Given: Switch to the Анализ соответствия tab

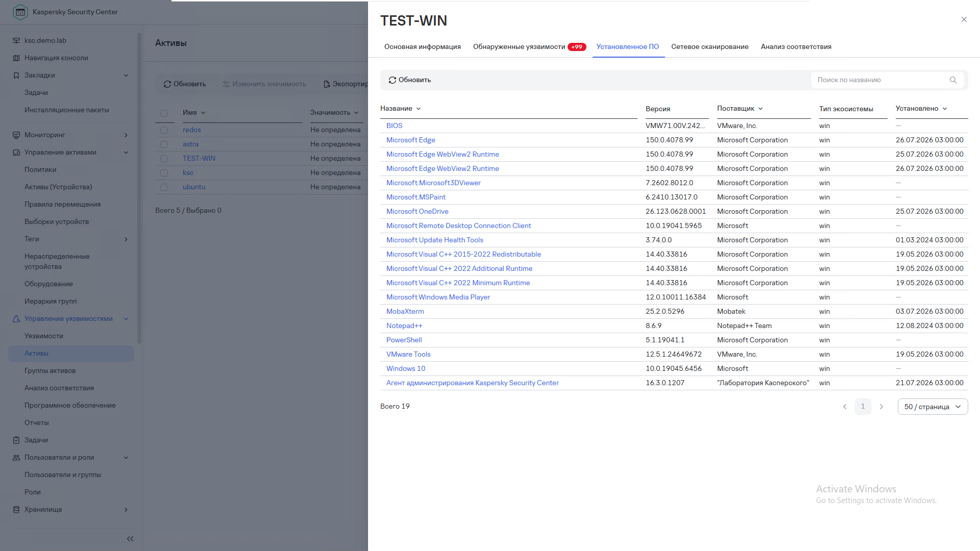Looking at the screenshot, I should pos(796,46).
